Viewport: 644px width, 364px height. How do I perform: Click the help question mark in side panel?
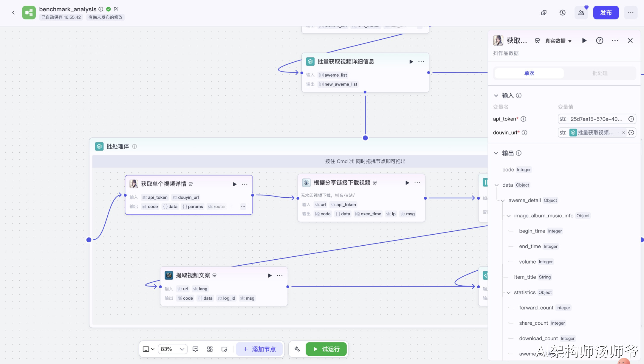pyautogui.click(x=599, y=41)
